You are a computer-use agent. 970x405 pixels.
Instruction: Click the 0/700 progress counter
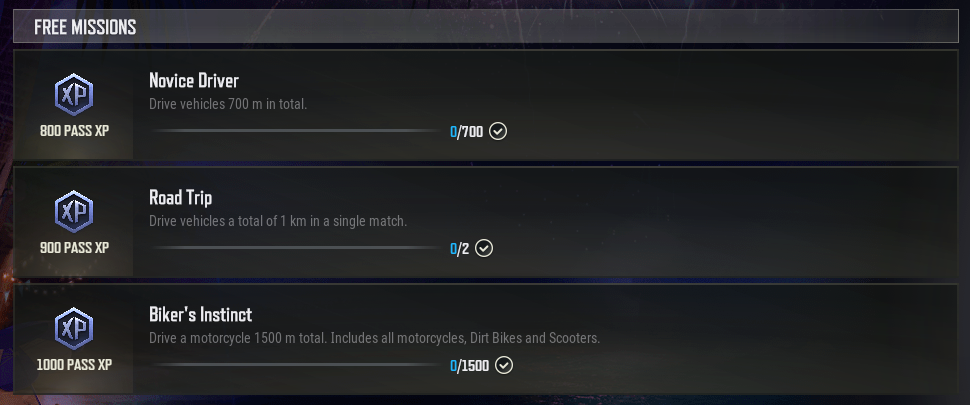pos(466,132)
